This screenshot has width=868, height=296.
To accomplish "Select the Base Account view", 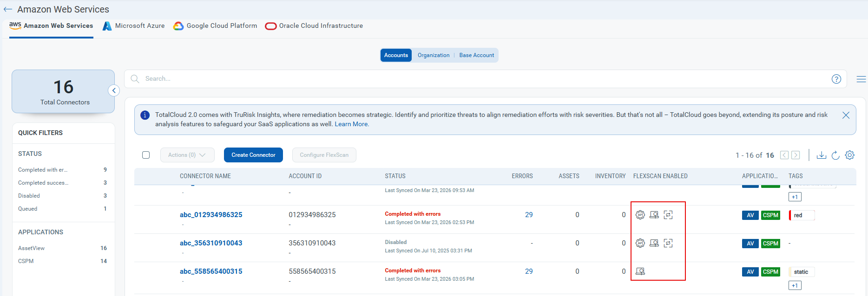I will 477,55.
